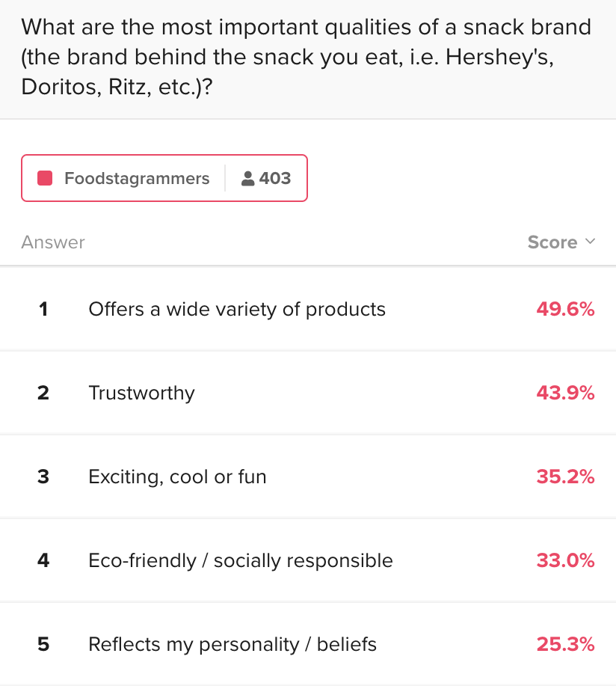Select the Foodstagrammers audience label

[x=137, y=179]
